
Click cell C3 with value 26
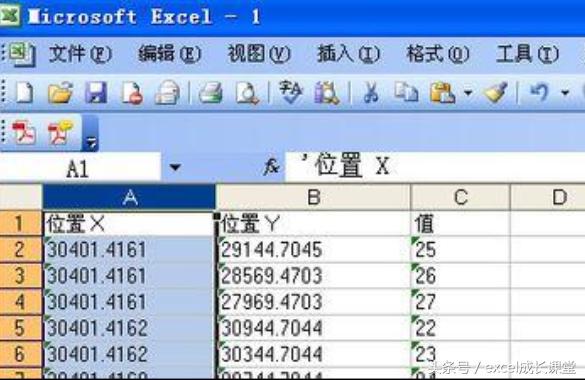pos(460,276)
